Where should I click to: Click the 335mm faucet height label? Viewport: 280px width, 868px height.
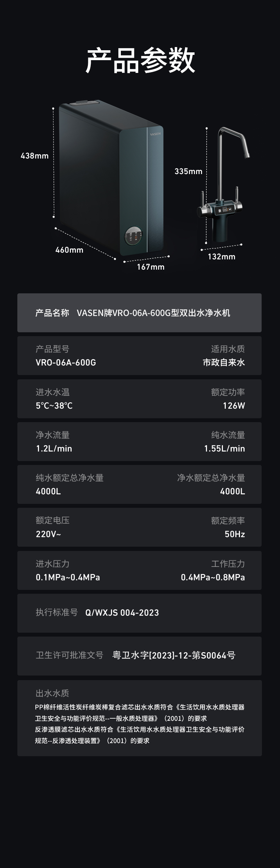coord(188,171)
